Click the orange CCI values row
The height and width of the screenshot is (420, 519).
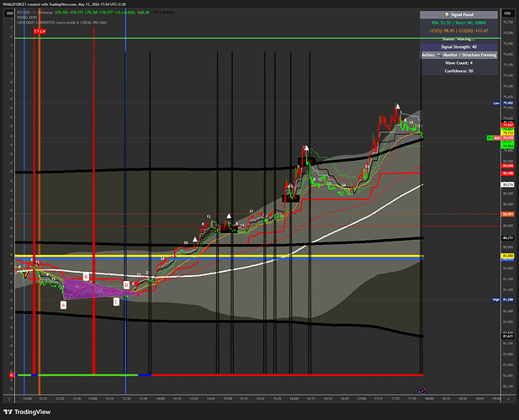(458, 31)
